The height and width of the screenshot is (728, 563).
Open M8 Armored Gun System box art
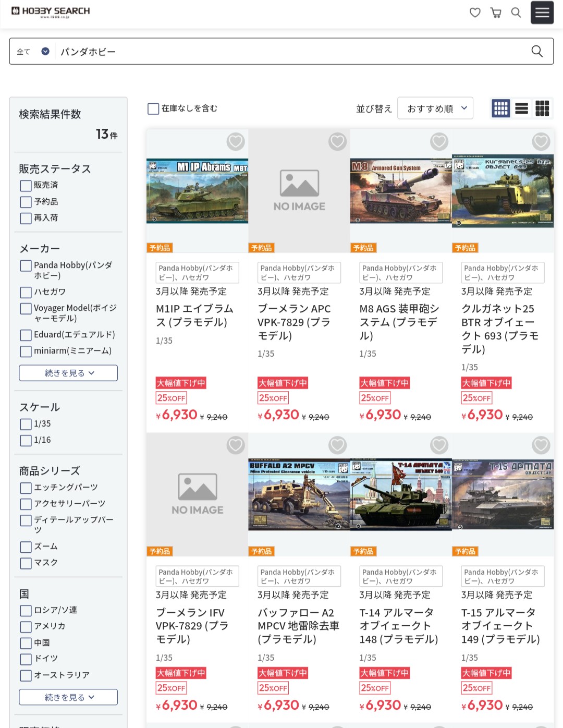(401, 191)
